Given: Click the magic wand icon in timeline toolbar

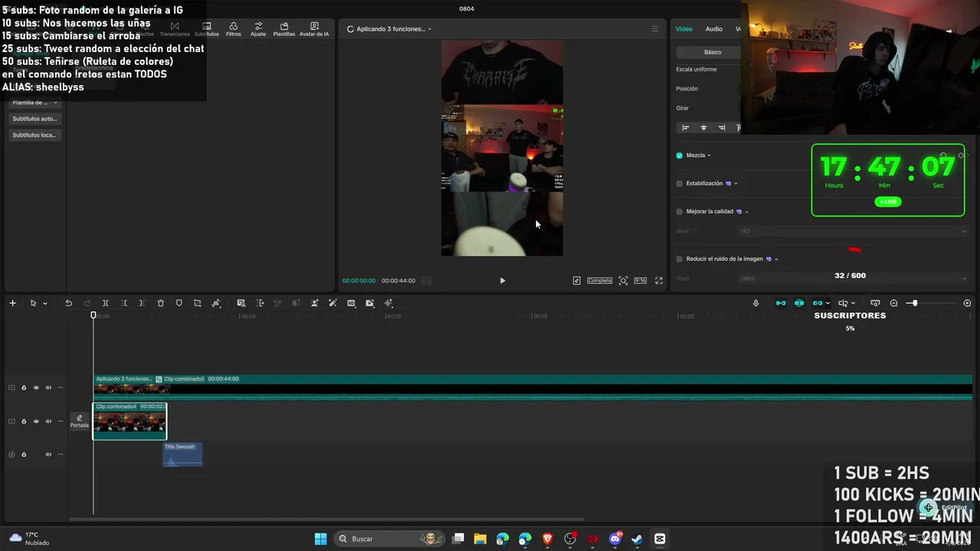Looking at the screenshot, I should (332, 303).
